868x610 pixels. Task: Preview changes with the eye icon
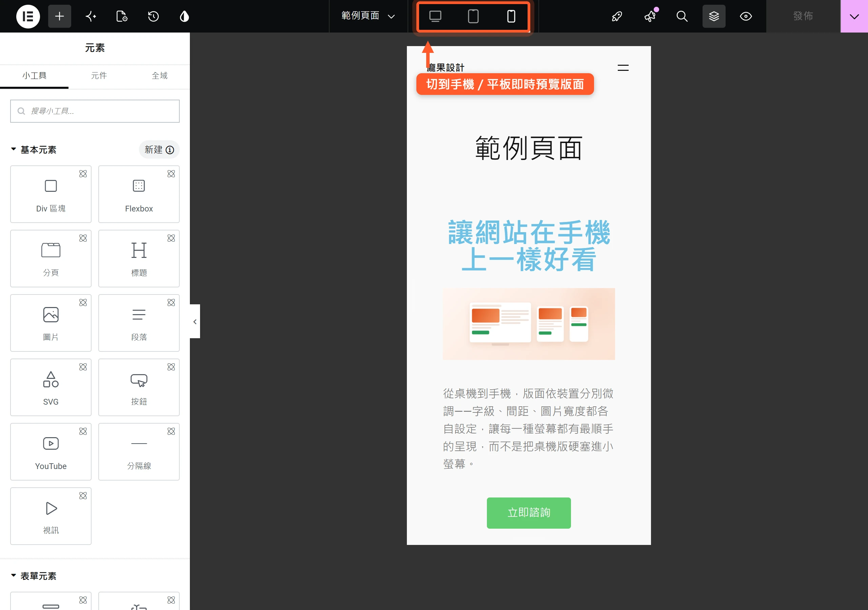tap(746, 16)
